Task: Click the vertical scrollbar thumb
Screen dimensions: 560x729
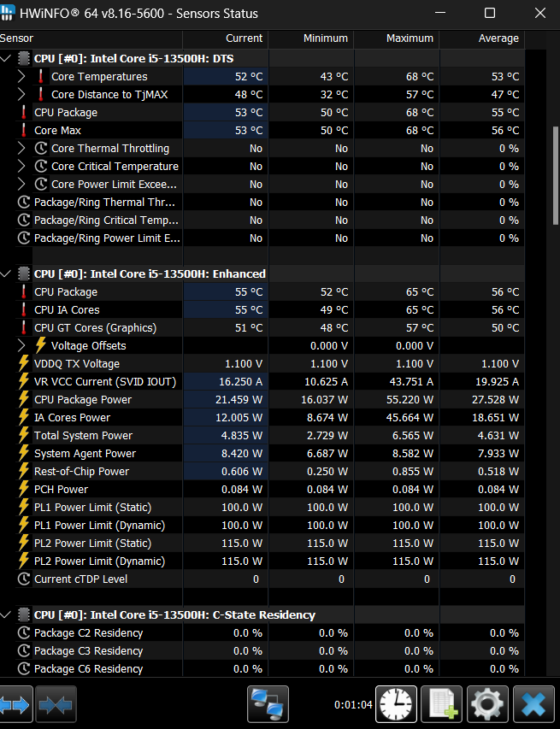Action: click(556, 170)
